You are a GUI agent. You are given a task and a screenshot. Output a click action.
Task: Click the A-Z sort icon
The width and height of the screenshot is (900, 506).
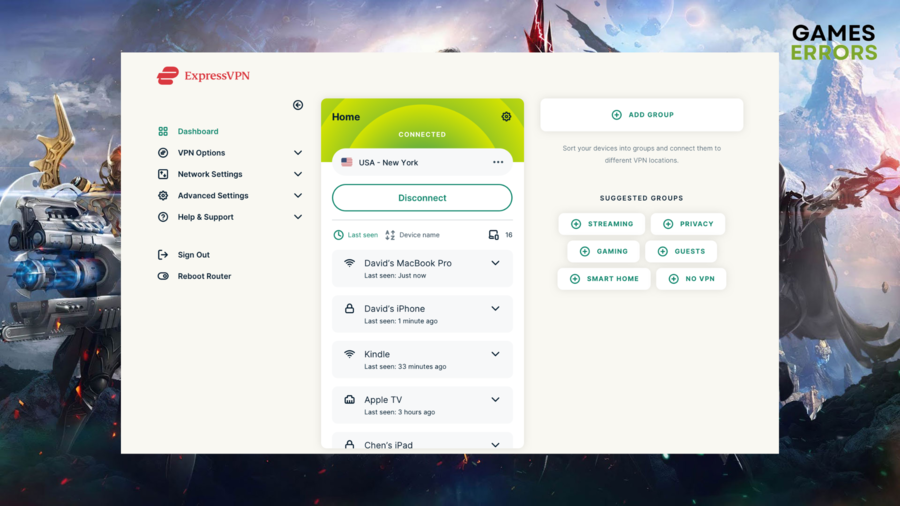click(390, 235)
